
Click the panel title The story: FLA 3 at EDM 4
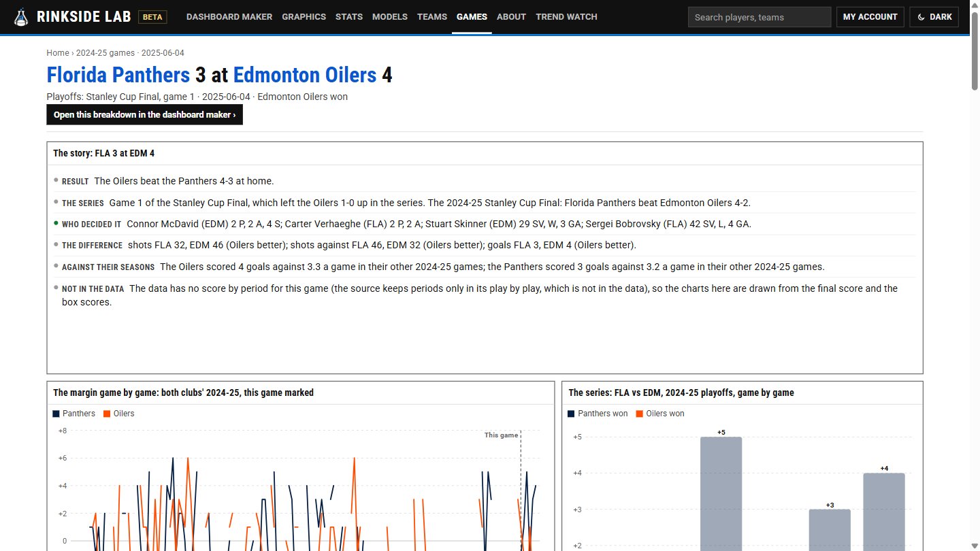tap(104, 154)
